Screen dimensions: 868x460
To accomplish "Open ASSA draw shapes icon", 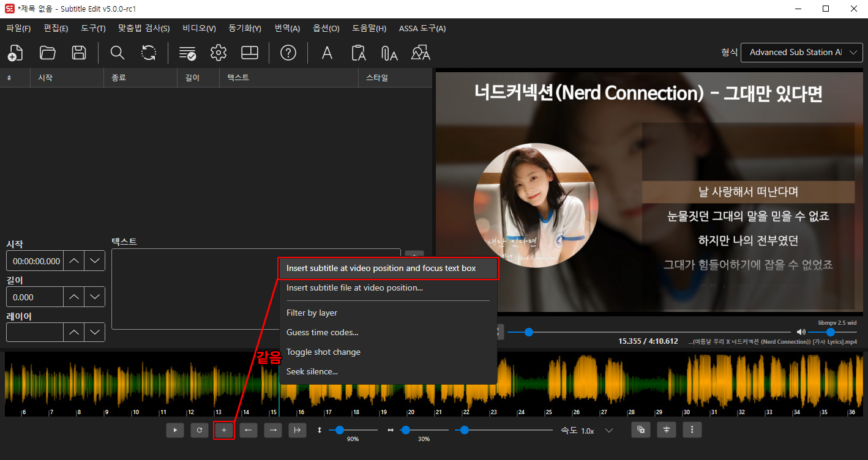I will 421,53.
